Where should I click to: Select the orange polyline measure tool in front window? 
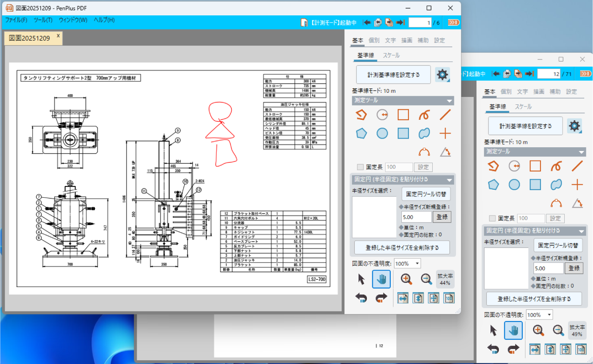click(361, 114)
